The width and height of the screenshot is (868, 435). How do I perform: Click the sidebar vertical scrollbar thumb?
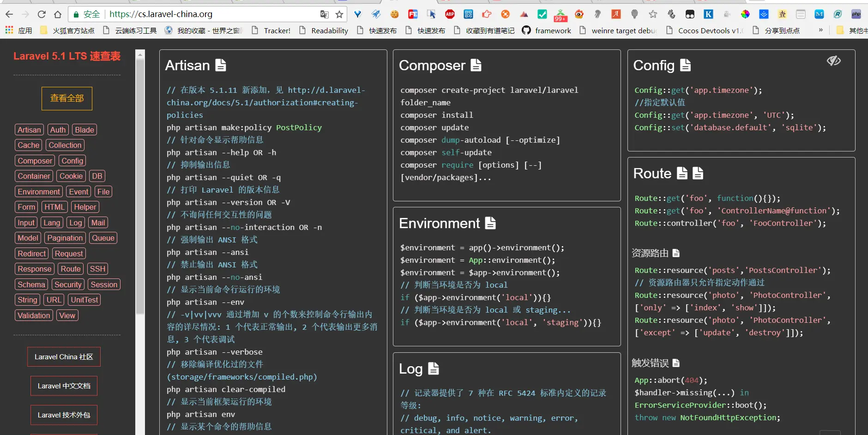click(140, 187)
